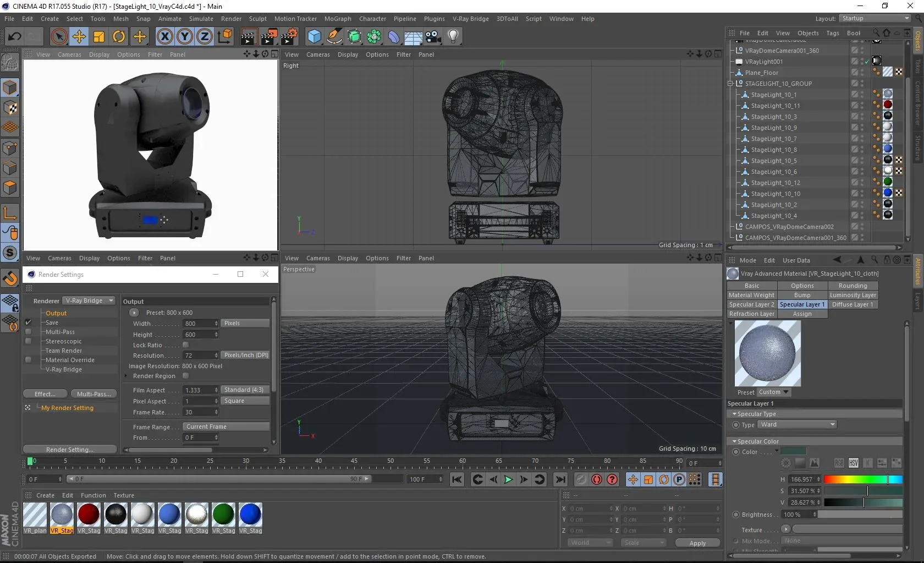Open the MoGraph menu

(x=337, y=19)
